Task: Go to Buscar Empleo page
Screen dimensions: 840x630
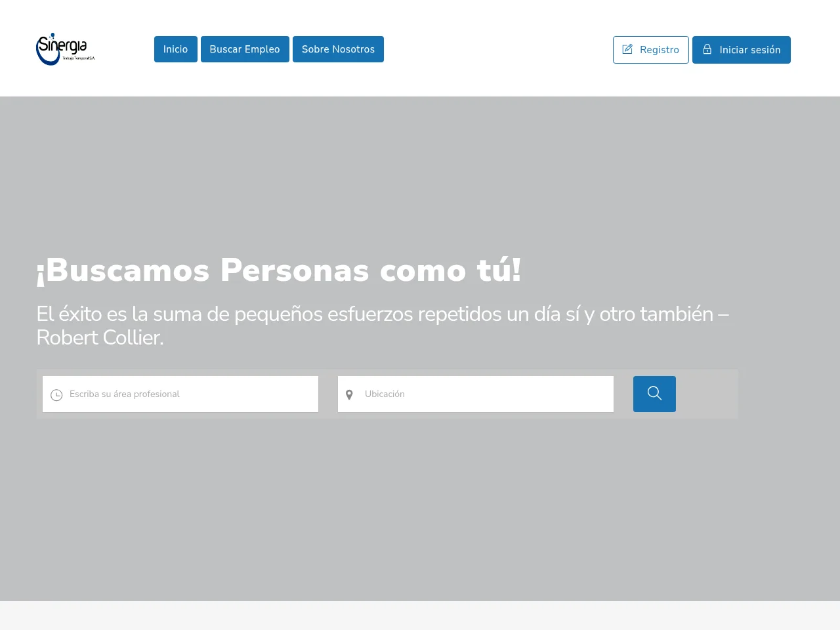Action: (245, 49)
